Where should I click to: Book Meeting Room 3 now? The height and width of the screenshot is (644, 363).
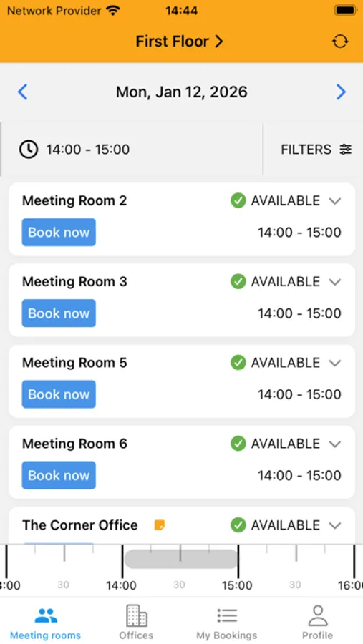[x=59, y=313]
